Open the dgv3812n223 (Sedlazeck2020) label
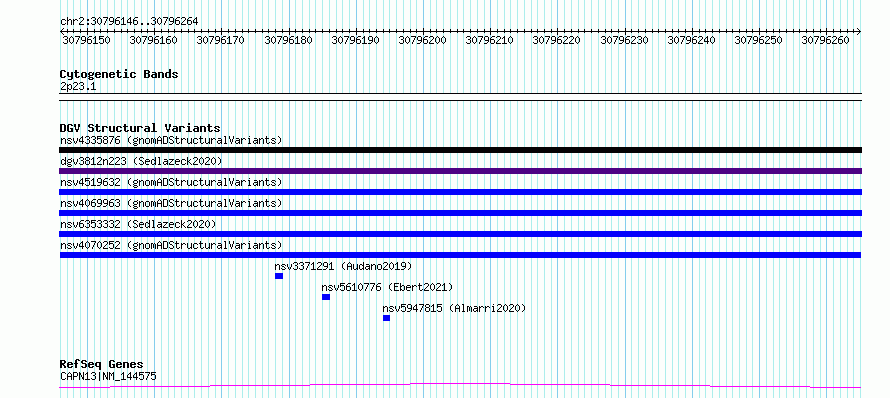The image size is (890, 398). tap(141, 161)
